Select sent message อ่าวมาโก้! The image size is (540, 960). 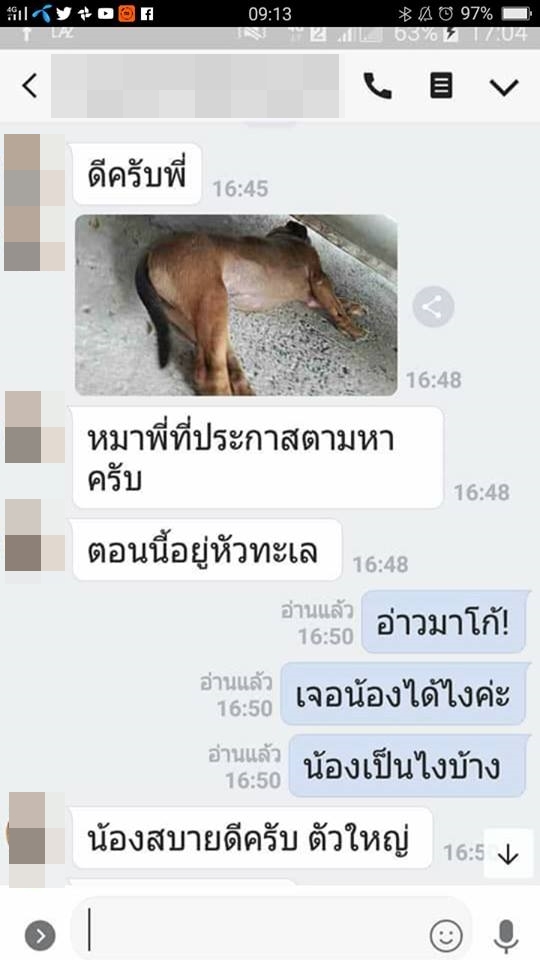[444, 622]
